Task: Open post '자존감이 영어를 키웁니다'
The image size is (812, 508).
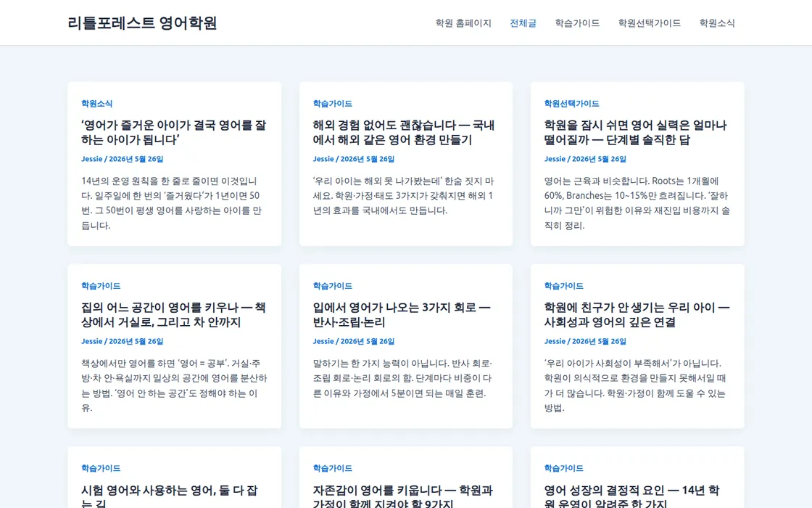Action: 403,496
